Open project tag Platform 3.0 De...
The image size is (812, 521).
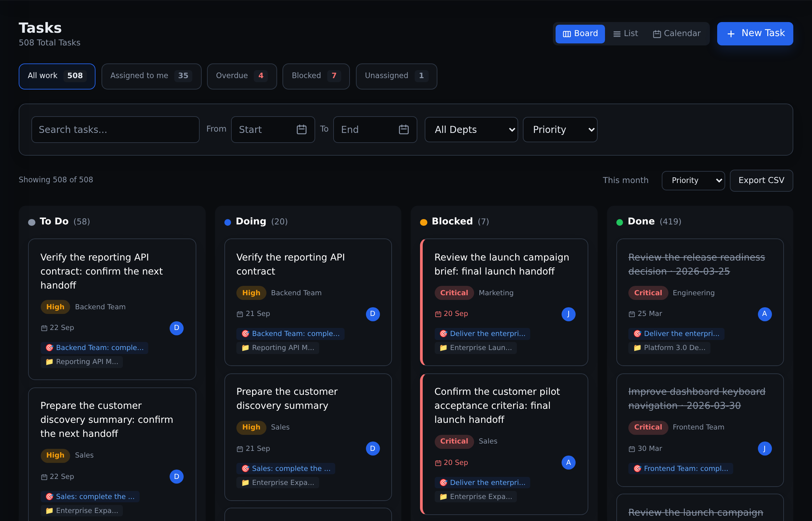[x=669, y=347]
